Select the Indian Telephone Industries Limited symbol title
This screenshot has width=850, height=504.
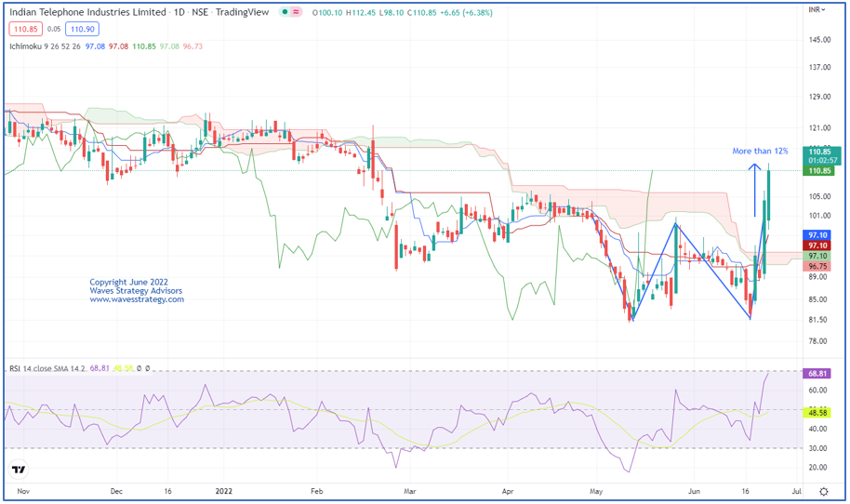tap(87, 12)
